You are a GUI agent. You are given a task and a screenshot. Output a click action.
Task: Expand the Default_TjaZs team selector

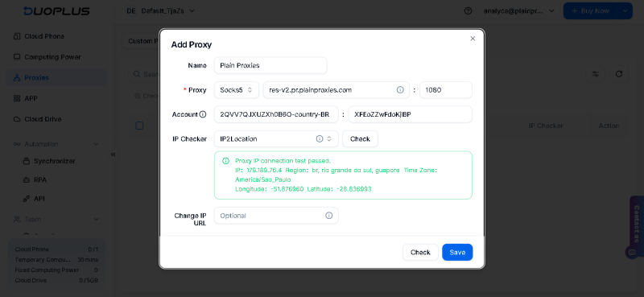[x=160, y=11]
